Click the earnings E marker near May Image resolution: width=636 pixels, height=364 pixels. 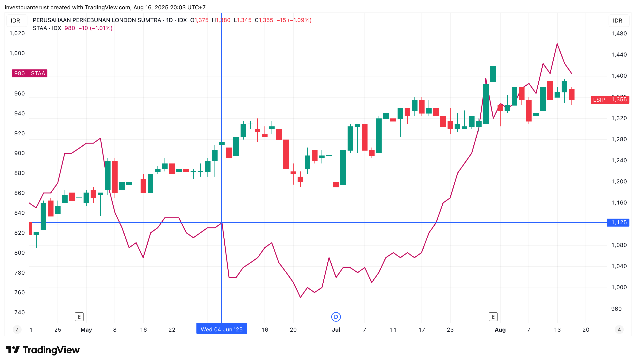click(79, 317)
